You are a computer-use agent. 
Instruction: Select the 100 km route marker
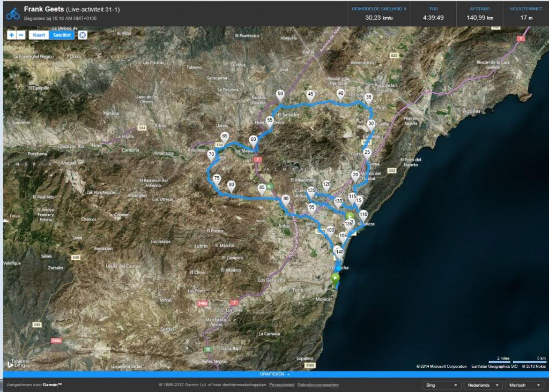(330, 231)
